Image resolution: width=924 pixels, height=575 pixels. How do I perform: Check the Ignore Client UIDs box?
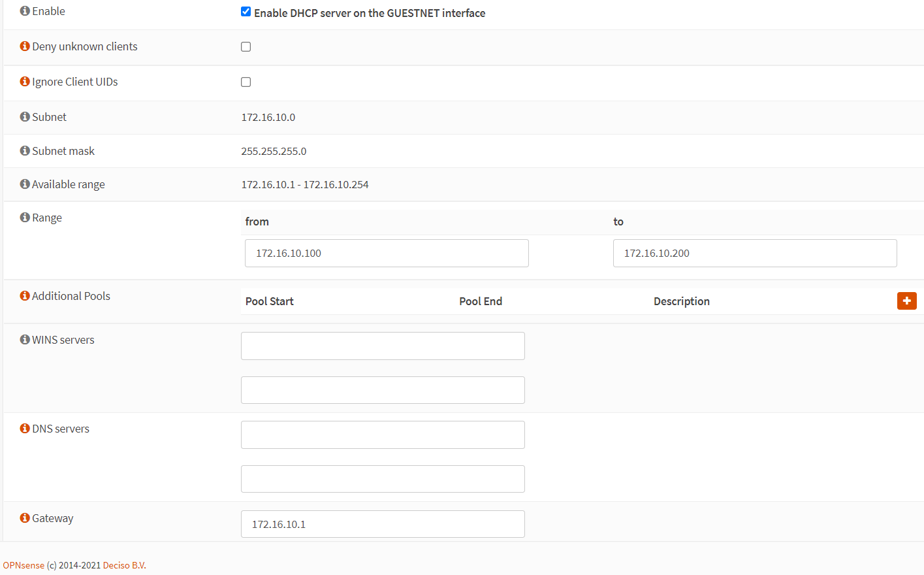pos(246,82)
